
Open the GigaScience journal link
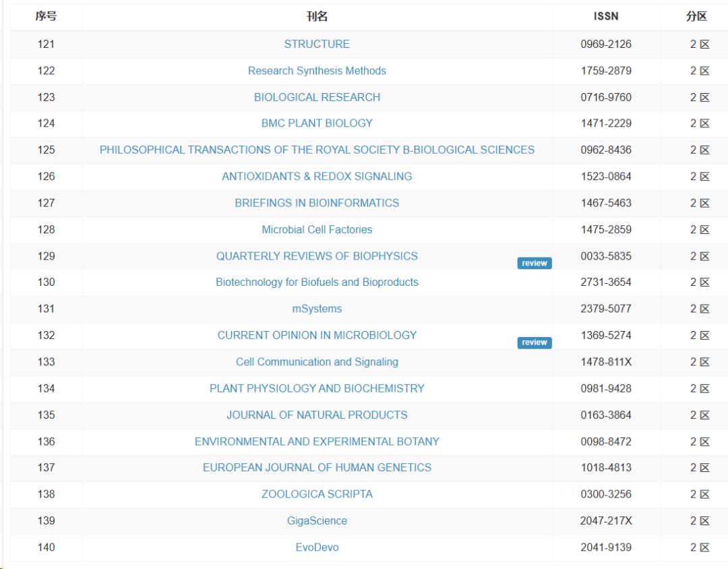pos(317,520)
